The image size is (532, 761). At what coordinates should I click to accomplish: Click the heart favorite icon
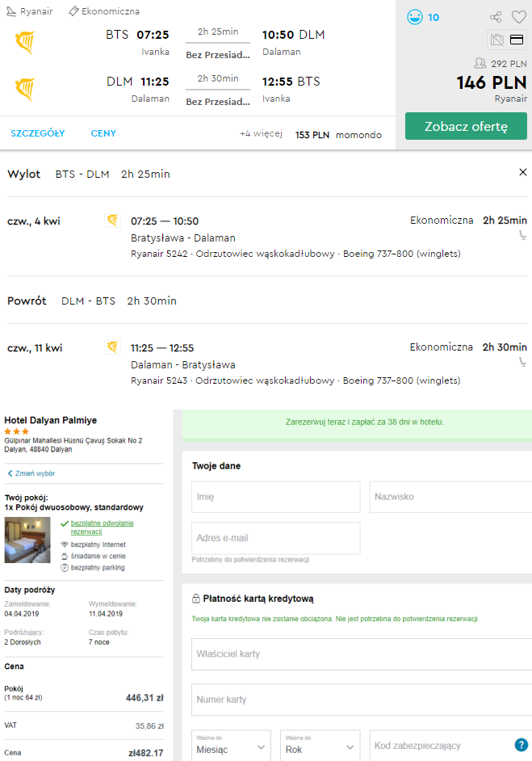tap(519, 18)
